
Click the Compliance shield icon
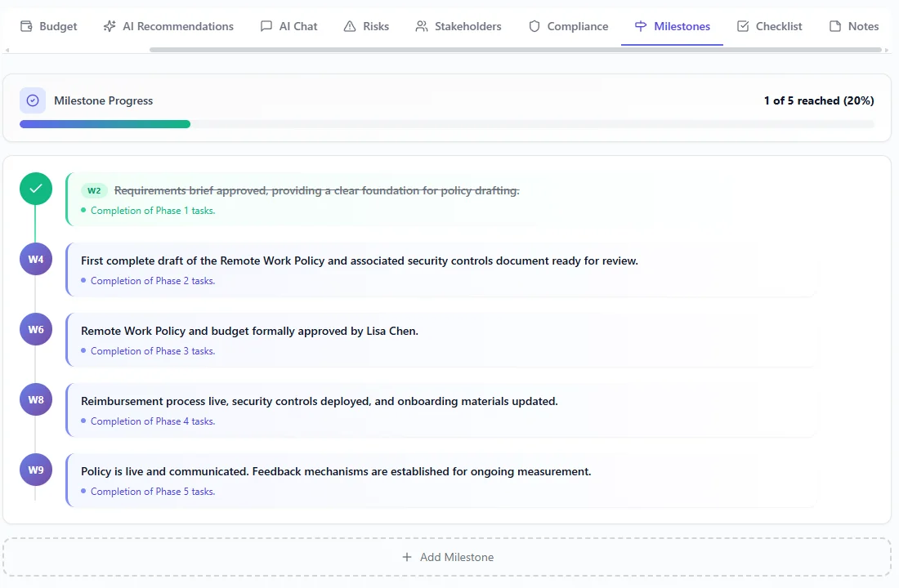[534, 26]
